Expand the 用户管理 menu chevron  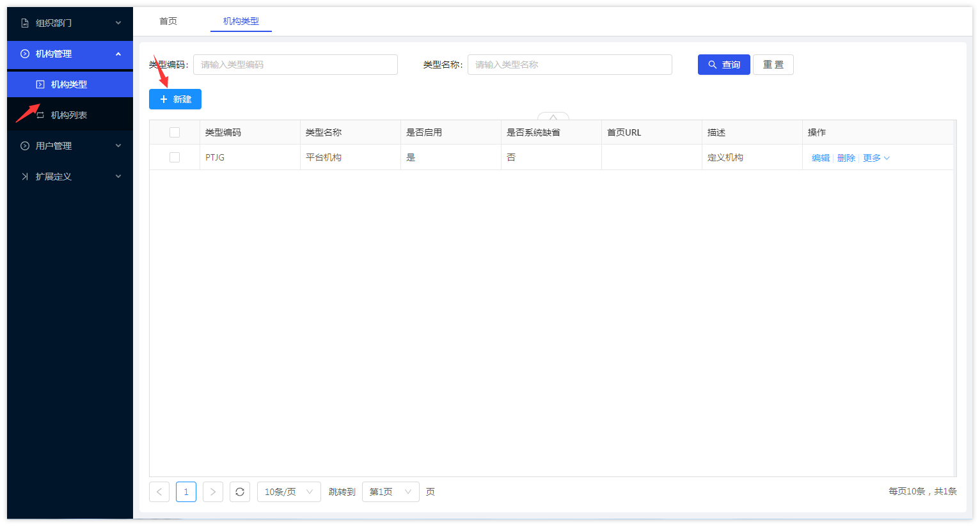click(118, 146)
